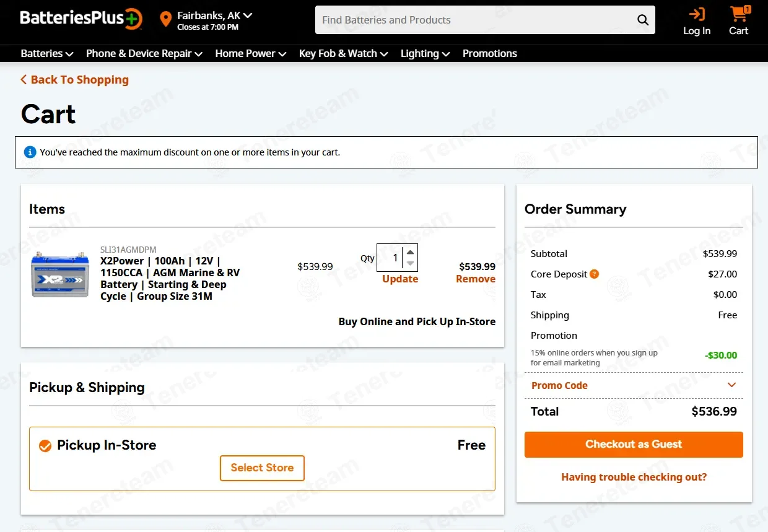Screen dimensions: 768x532
Task: Decrease quantity with the down arrow
Action: (x=410, y=264)
